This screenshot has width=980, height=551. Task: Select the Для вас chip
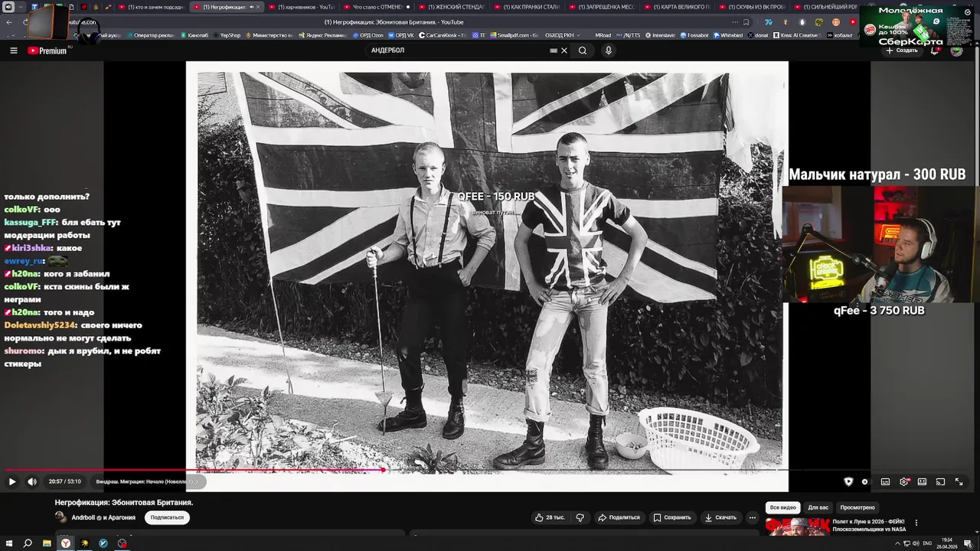(x=818, y=507)
